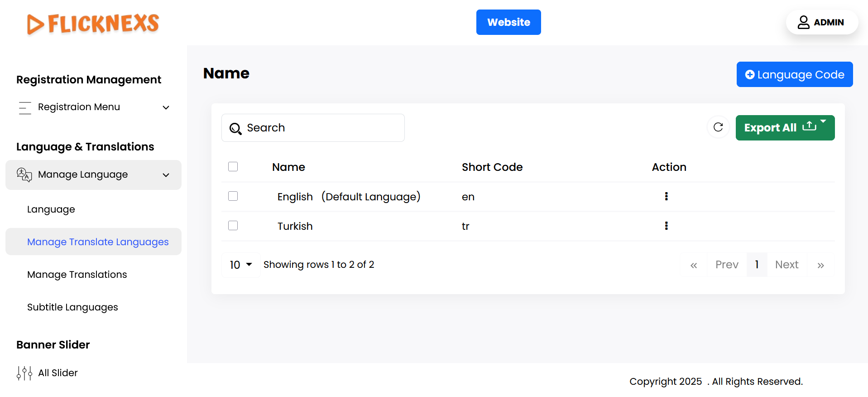868x397 pixels.
Task: Go to Manage Translations in sidebar
Action: point(77,275)
